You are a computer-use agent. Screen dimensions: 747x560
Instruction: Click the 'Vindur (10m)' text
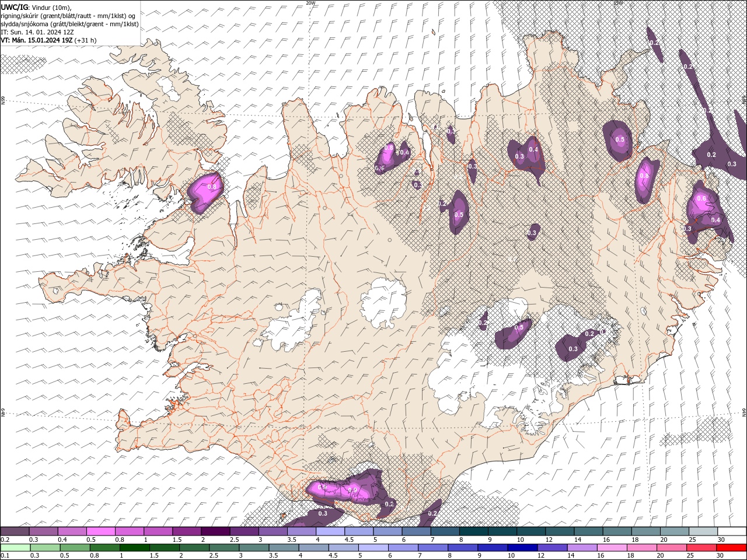51,7
